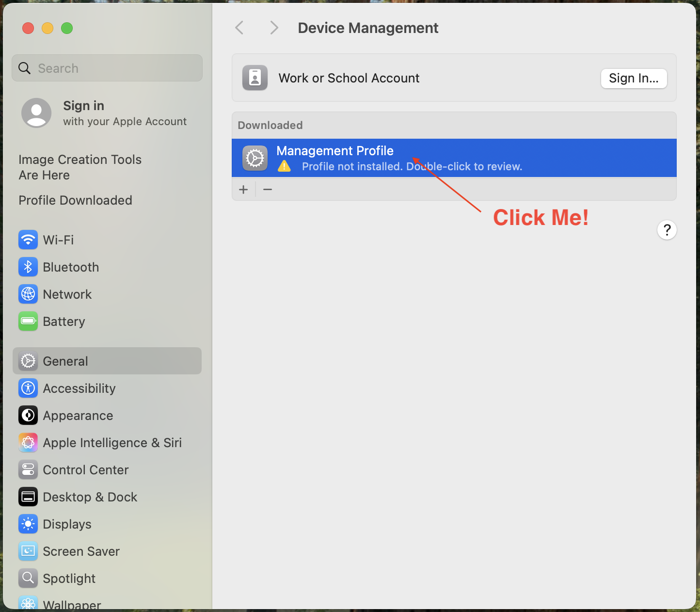Select the Appearance icon
Screen dimensions: 700x612
pos(28,415)
